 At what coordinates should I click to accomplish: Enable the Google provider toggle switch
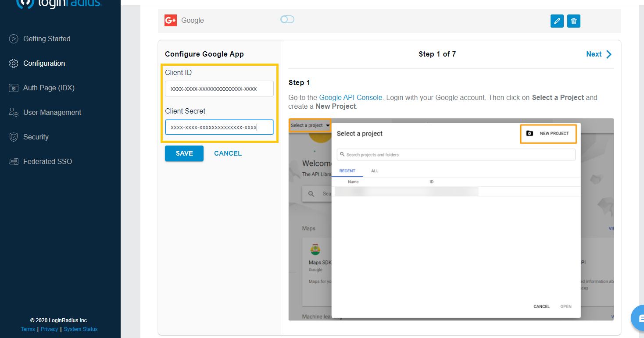pyautogui.click(x=287, y=19)
